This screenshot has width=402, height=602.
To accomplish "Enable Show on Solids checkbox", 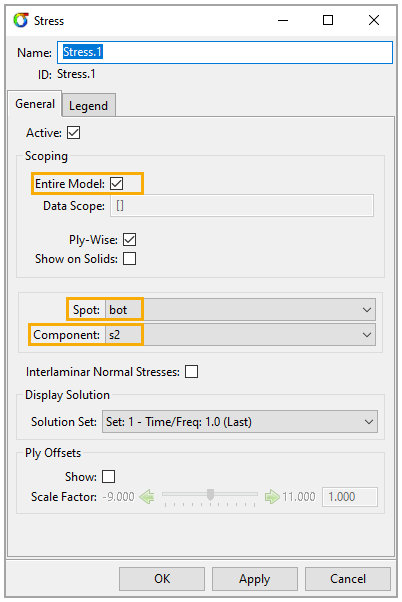I will click(x=129, y=259).
